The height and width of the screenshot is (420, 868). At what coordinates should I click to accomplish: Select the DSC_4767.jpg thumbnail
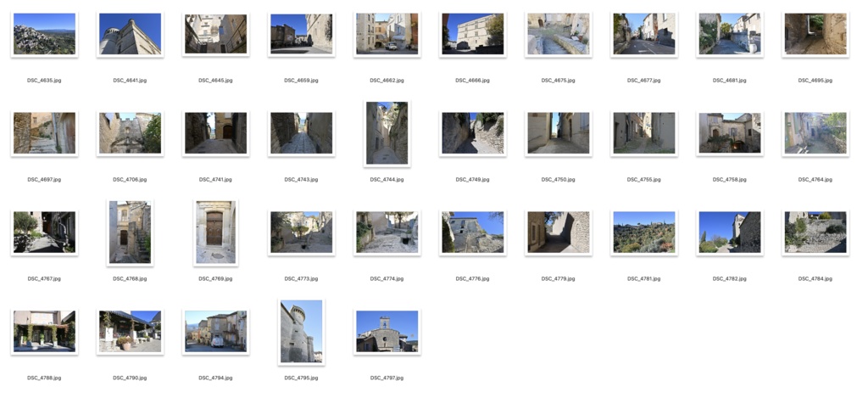(x=44, y=232)
